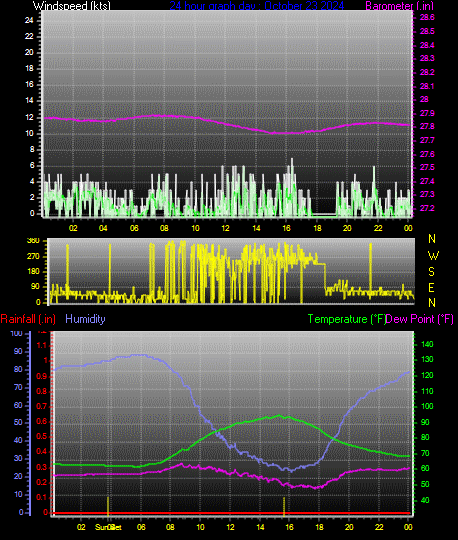Click the '24 hour graph day : October 23 2024' title
This screenshot has height=540, width=458.
point(257,6)
